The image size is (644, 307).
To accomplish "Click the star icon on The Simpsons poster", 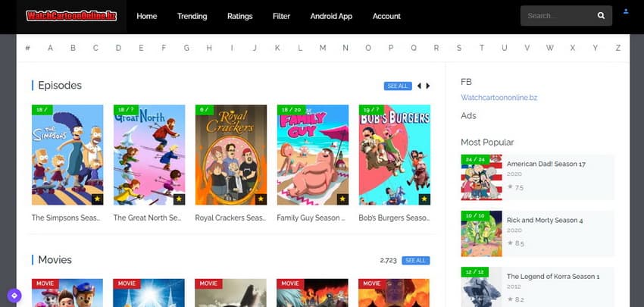I will coord(97,199).
